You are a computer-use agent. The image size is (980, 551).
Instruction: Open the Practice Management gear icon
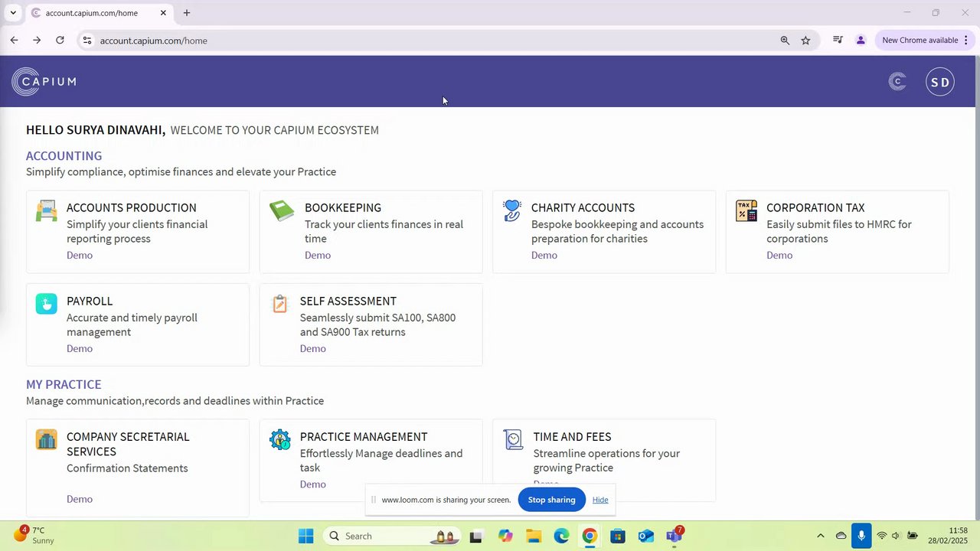(280, 439)
